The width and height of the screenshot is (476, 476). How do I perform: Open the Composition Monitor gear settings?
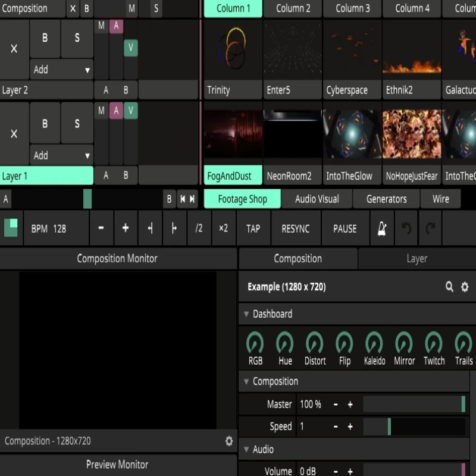(229, 441)
